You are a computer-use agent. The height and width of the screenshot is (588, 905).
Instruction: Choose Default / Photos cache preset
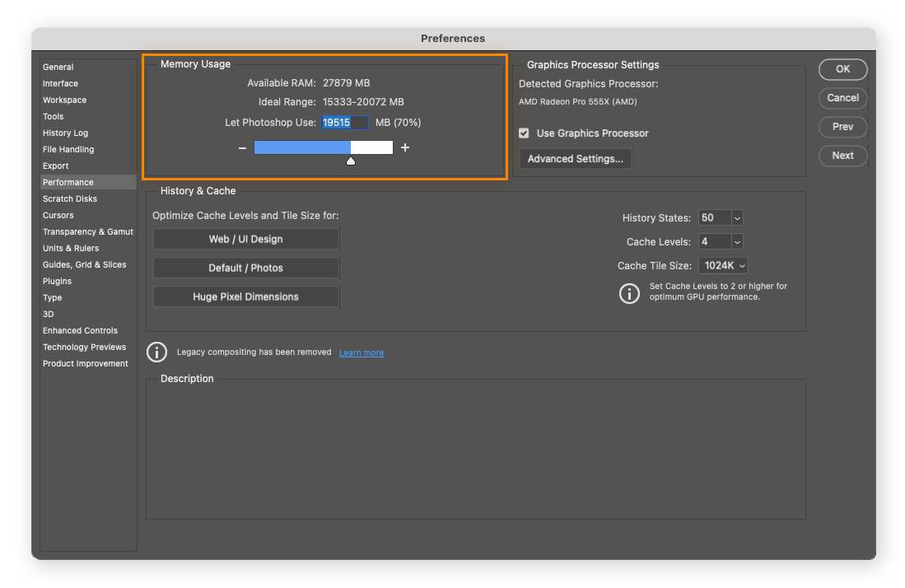click(246, 268)
